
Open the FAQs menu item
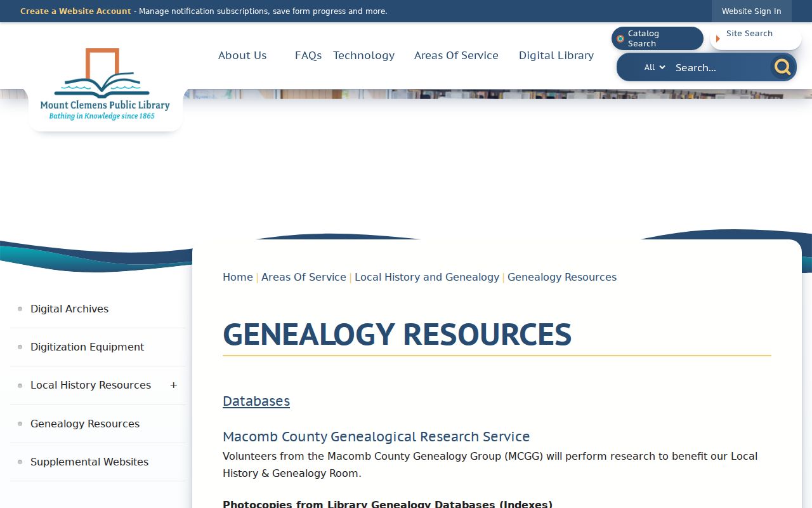click(308, 55)
